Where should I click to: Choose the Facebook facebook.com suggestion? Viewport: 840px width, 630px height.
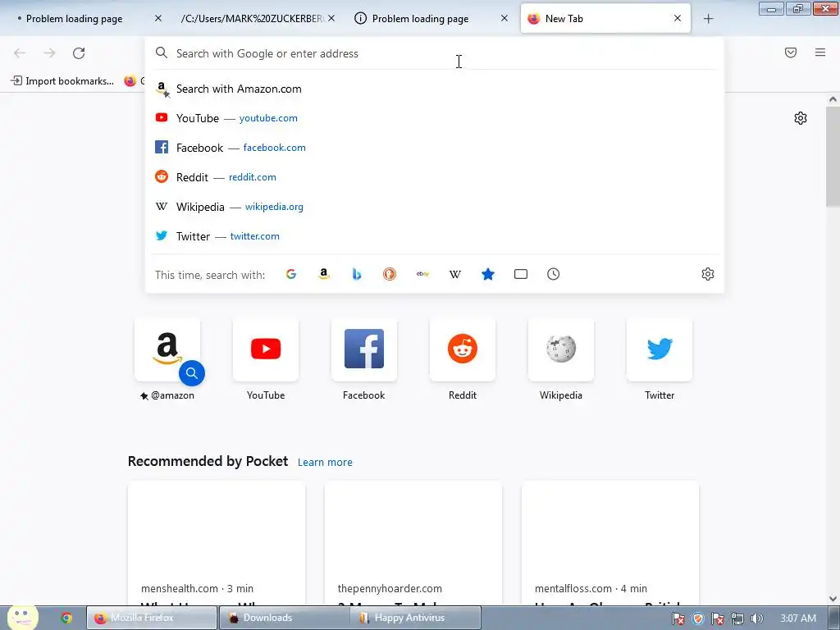(x=435, y=148)
